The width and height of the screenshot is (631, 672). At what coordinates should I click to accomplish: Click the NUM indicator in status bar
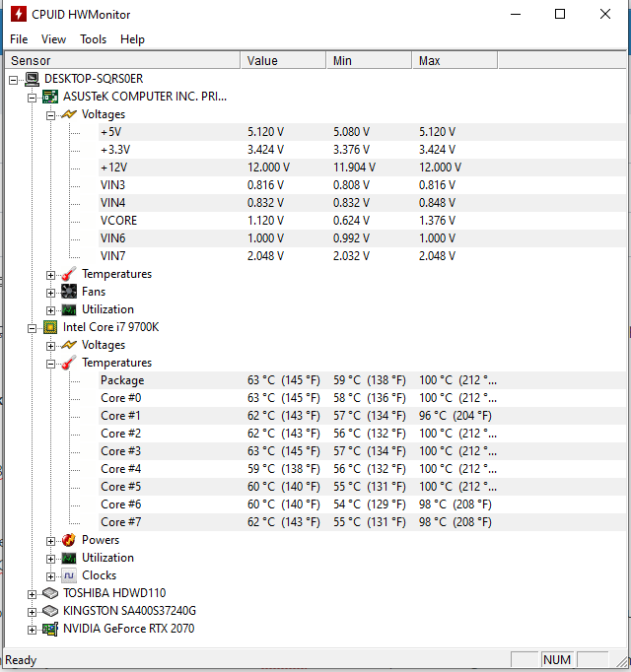click(x=557, y=659)
